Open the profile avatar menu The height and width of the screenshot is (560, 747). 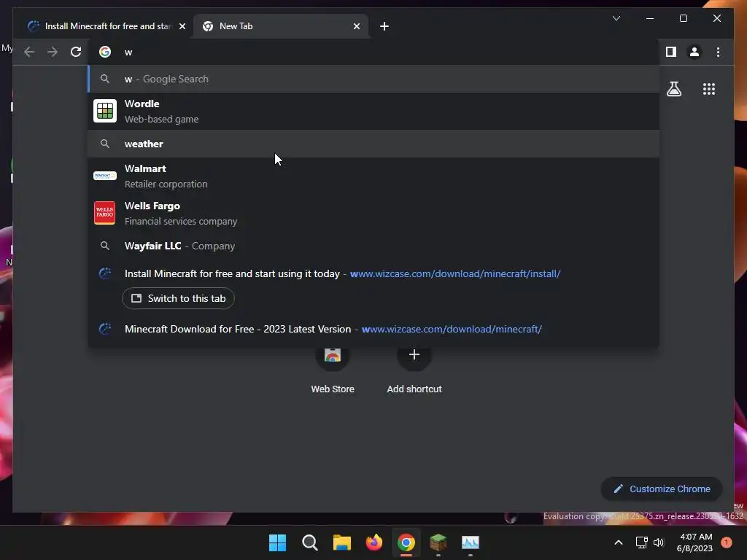[x=694, y=52]
